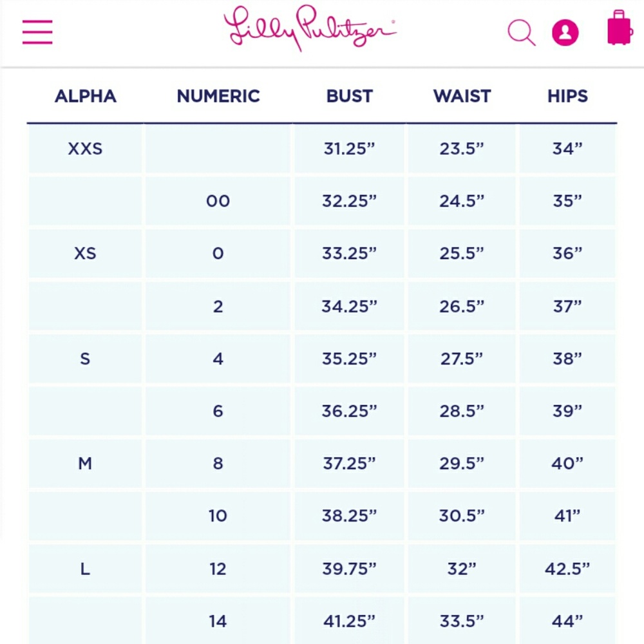Open the user account icon

click(565, 32)
